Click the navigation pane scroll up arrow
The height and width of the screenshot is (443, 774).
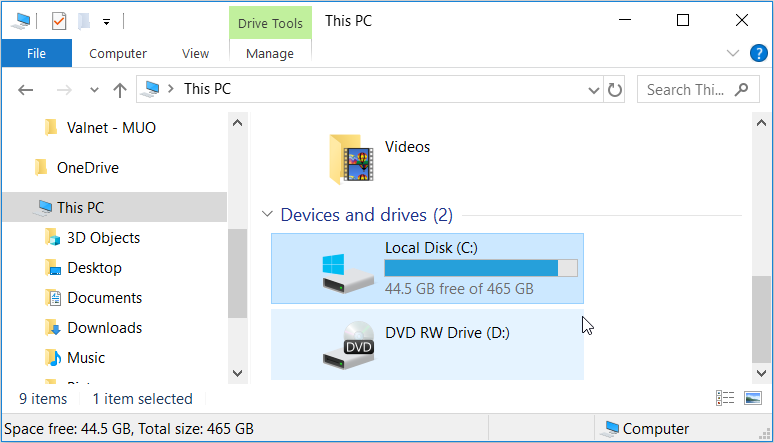point(237,122)
